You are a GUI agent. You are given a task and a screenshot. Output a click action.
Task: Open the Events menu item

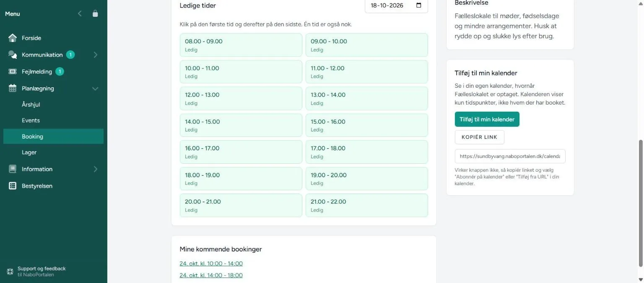click(x=54, y=120)
